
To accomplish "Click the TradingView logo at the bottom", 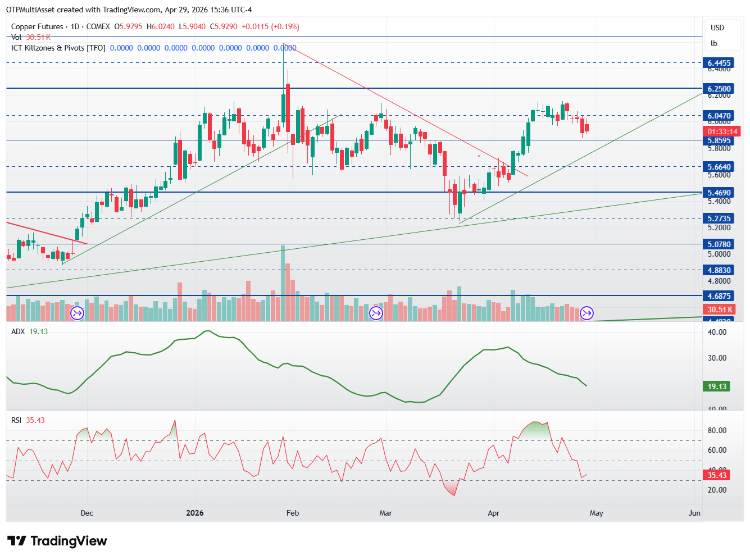I will [57, 541].
